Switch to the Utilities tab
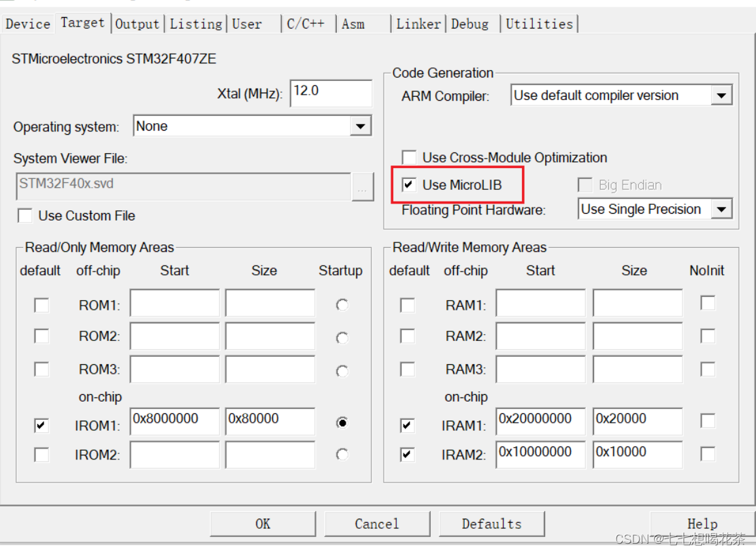 pos(539,24)
